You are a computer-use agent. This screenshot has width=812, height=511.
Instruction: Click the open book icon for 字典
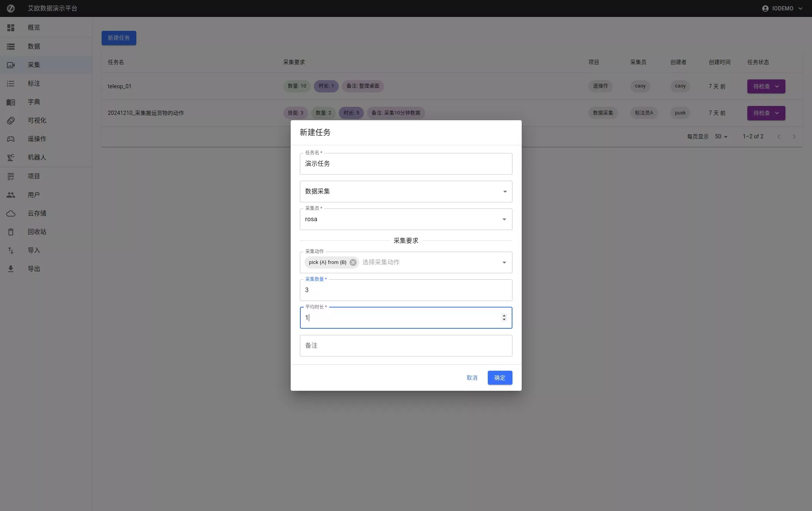coord(11,102)
